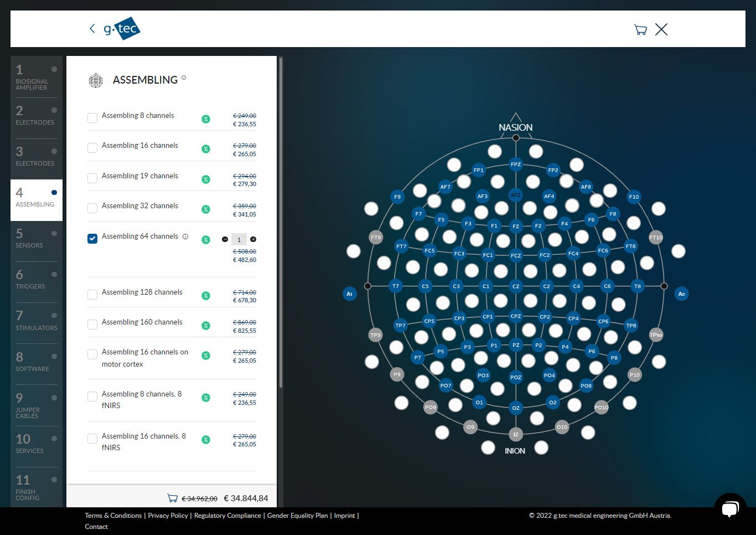
Task: Click the OZ electrode on the map
Action: pyautogui.click(x=516, y=408)
